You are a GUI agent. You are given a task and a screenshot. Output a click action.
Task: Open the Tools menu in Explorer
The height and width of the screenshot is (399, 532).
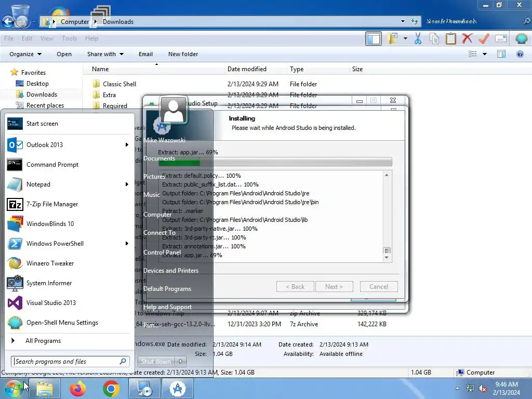point(69,38)
